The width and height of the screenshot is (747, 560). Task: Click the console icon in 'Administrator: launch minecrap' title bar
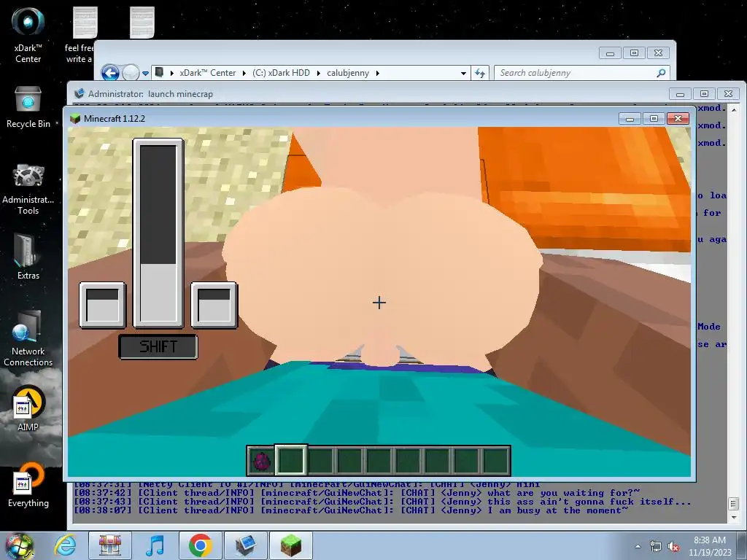79,93
